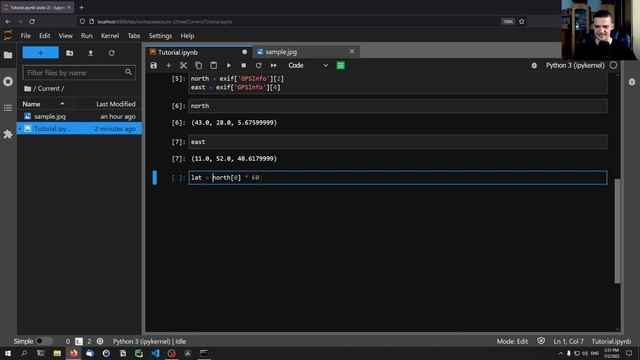Refresh the file list
The width and height of the screenshot is (640, 360).
[x=111, y=53]
